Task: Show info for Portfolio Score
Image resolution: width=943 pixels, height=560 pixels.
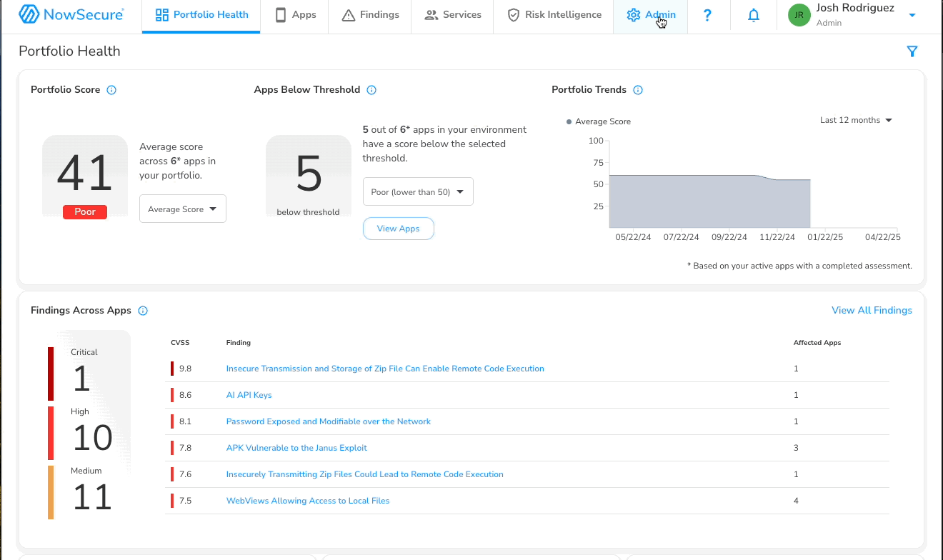Action: [111, 90]
